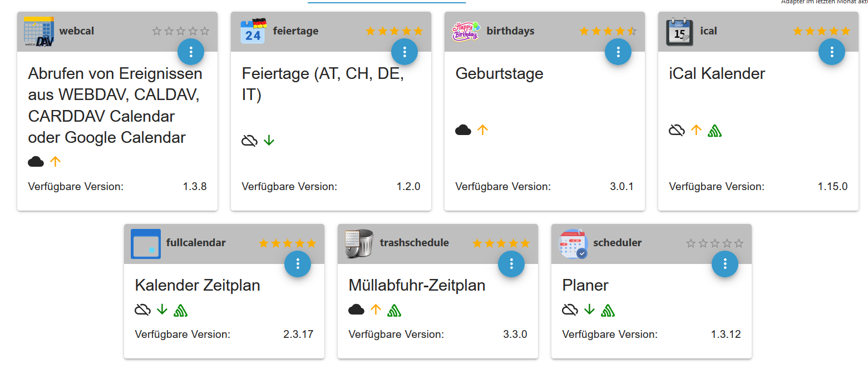Expand options for the trashschedule adapter
Viewport: 868px width, 369px height.
511,264
